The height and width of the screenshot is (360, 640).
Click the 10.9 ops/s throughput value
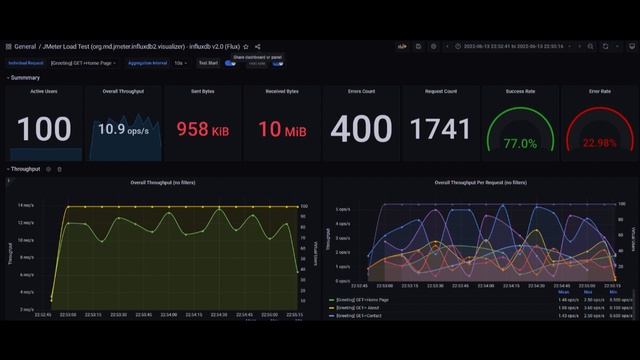pyautogui.click(x=123, y=130)
